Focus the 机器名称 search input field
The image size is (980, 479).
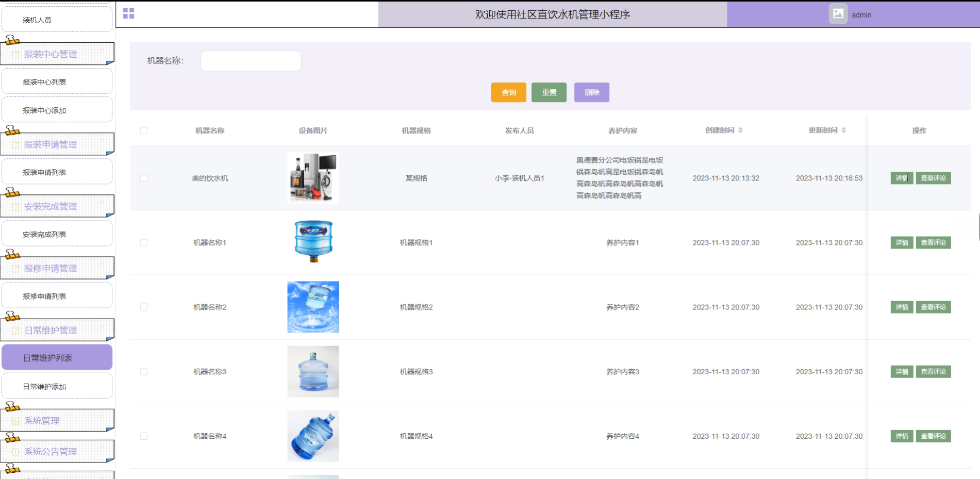251,61
